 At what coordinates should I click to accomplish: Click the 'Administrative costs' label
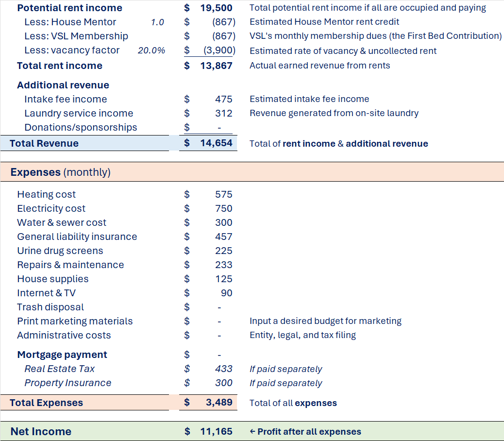pyautogui.click(x=64, y=335)
